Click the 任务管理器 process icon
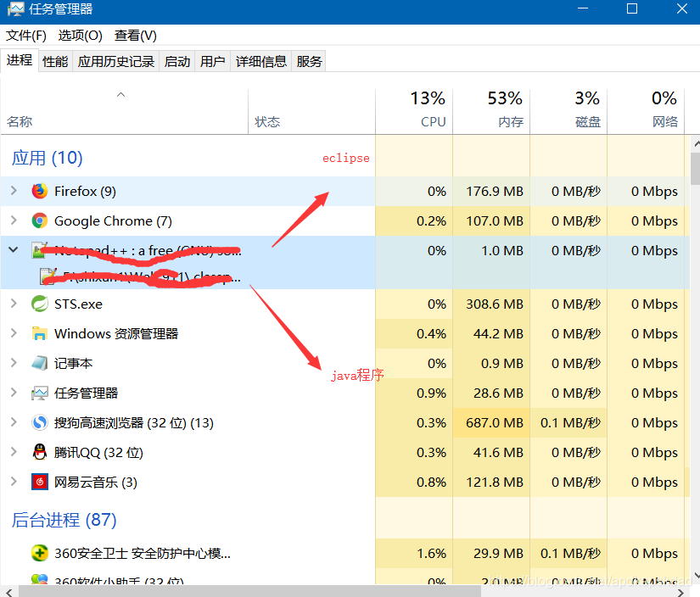Viewport: 700px width, 597px height. 39,393
